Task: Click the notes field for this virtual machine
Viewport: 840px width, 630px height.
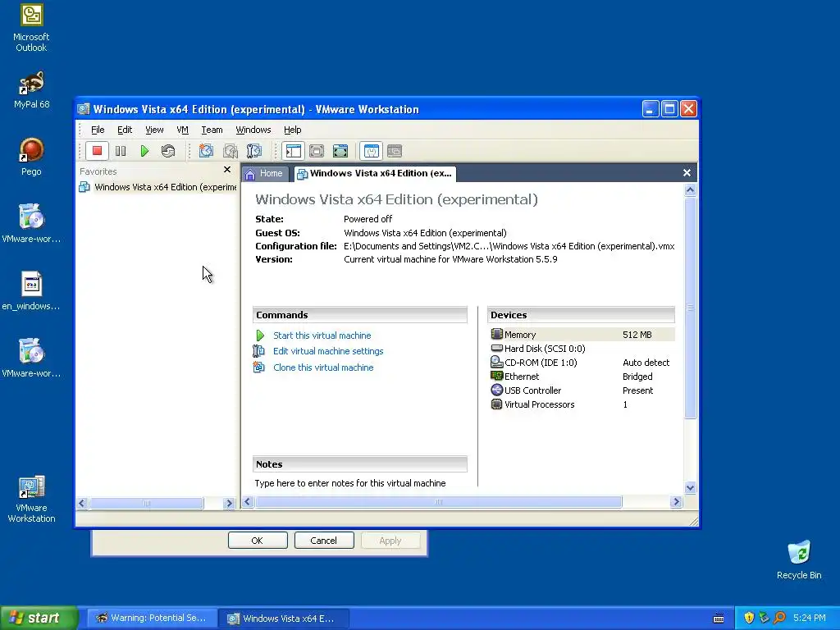Action: click(x=350, y=483)
